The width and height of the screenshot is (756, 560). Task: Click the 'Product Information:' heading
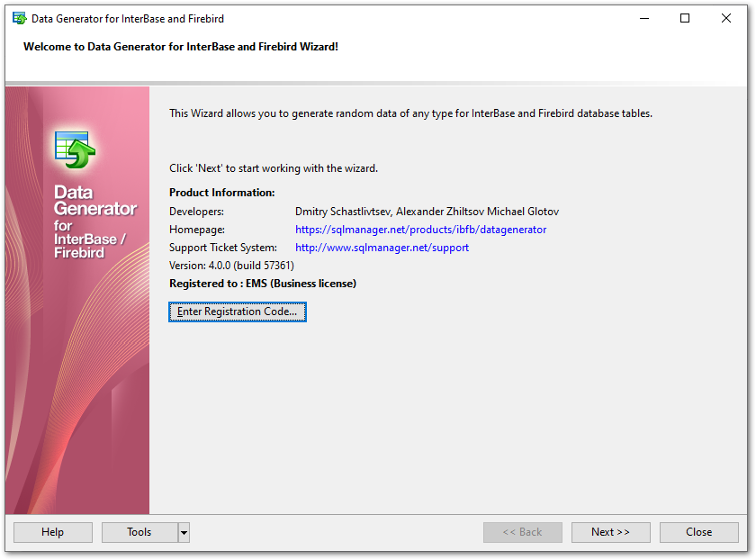pyautogui.click(x=221, y=193)
